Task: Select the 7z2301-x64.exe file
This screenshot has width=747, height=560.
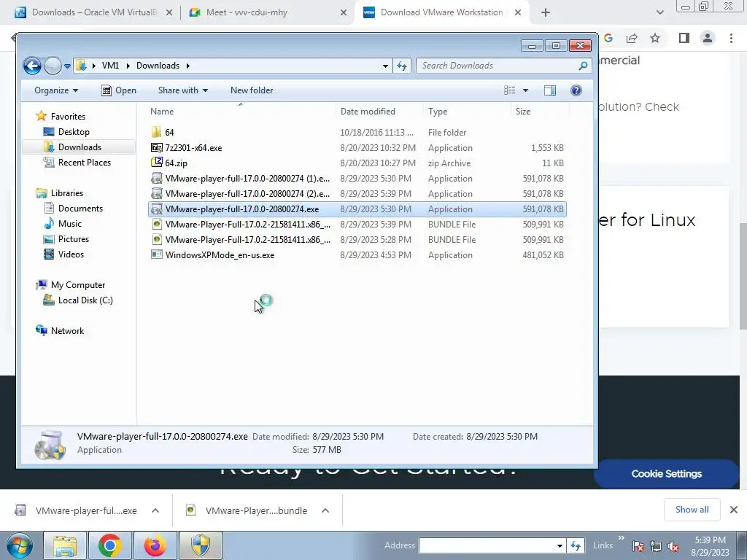Action: pyautogui.click(x=357, y=147)
